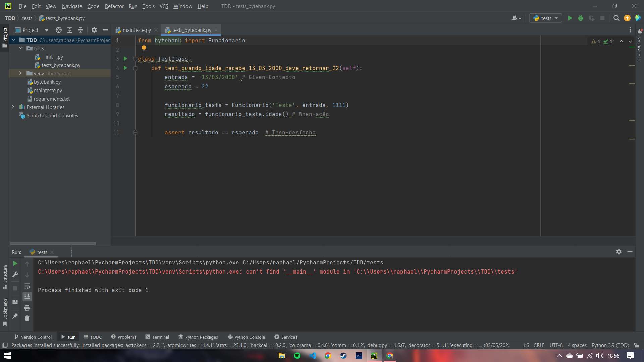Screen dimensions: 644x362
Task: Open the Run menu in menu bar
Action: [133, 6]
